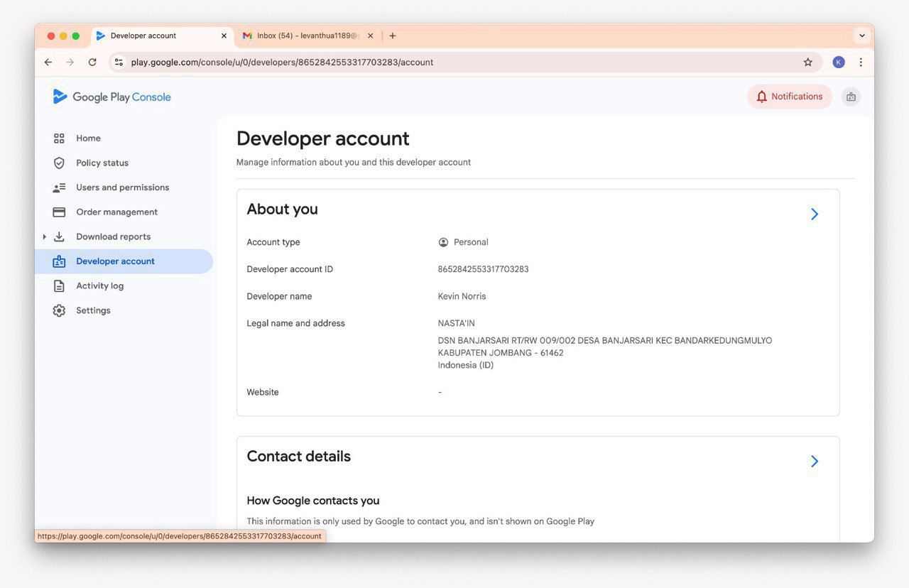Click the Google Play Console logo
The height and width of the screenshot is (588, 909).
pos(112,97)
